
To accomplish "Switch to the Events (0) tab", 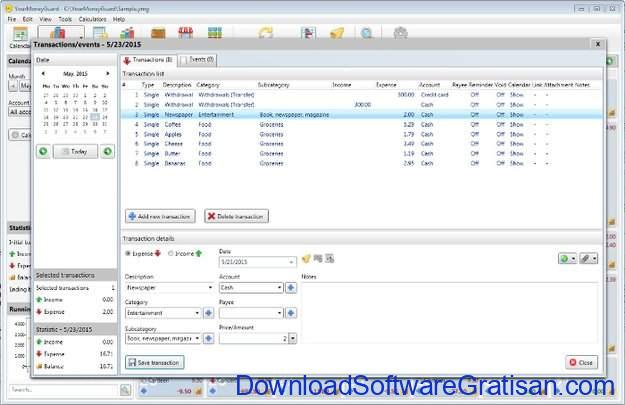I will [x=197, y=60].
